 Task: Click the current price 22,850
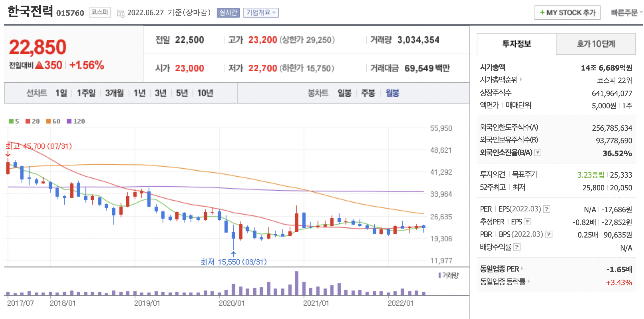(38, 47)
